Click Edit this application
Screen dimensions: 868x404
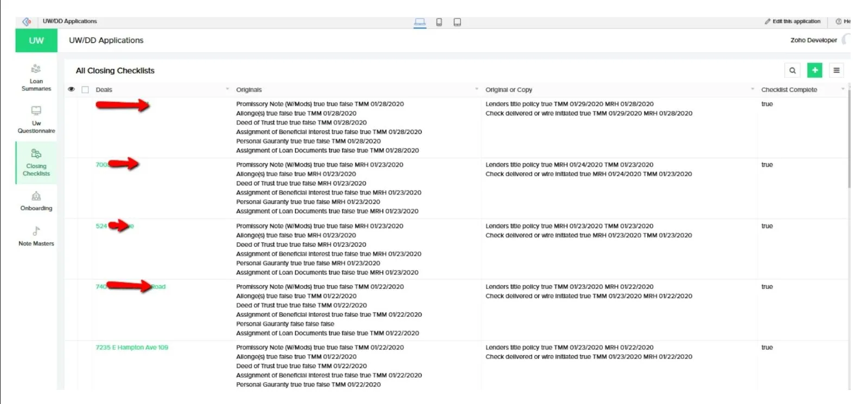click(x=793, y=22)
